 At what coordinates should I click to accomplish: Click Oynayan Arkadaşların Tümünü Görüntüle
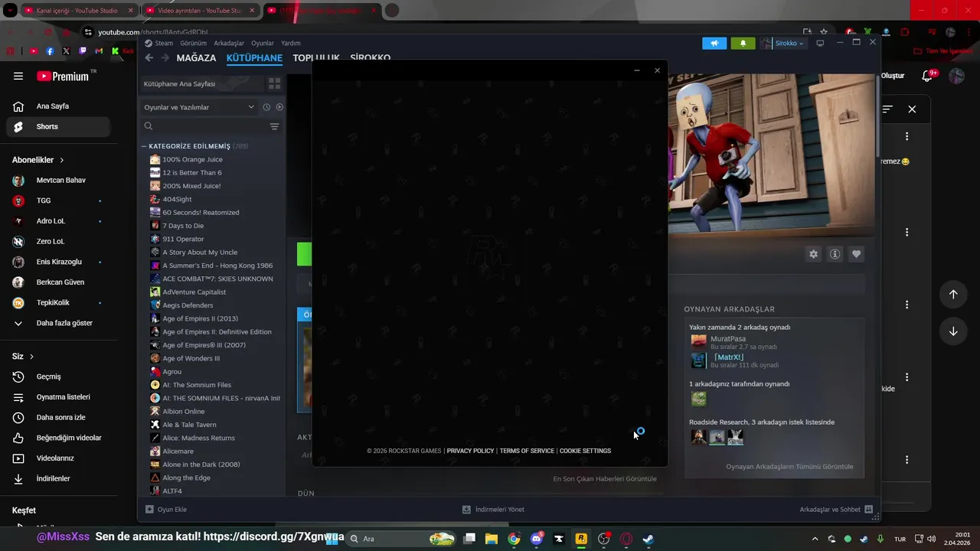tap(789, 466)
